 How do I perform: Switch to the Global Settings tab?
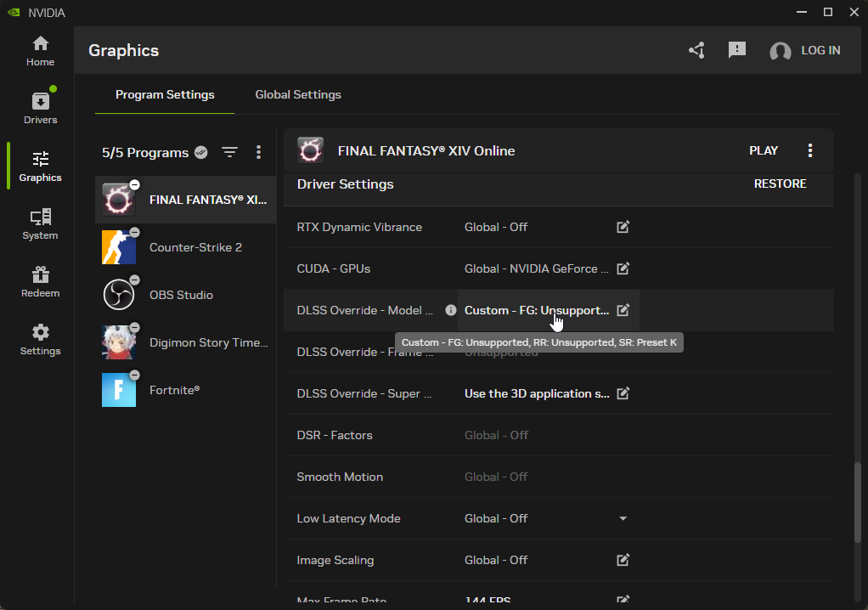298,94
